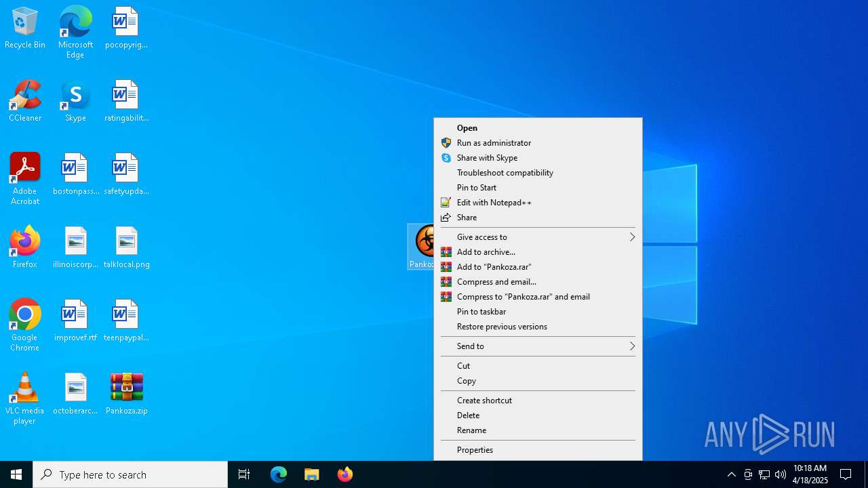Choose Add to "Pankoza.rar"
This screenshot has width=868, height=488.
click(x=538, y=267)
